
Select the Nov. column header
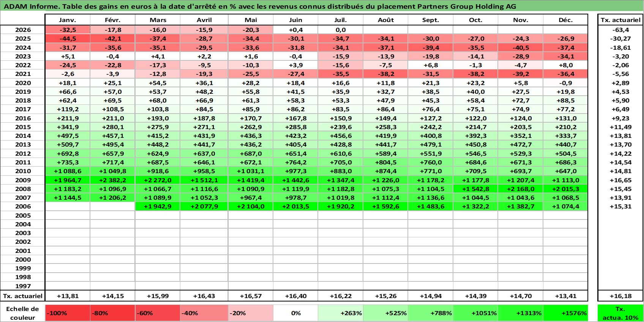pos(521,20)
